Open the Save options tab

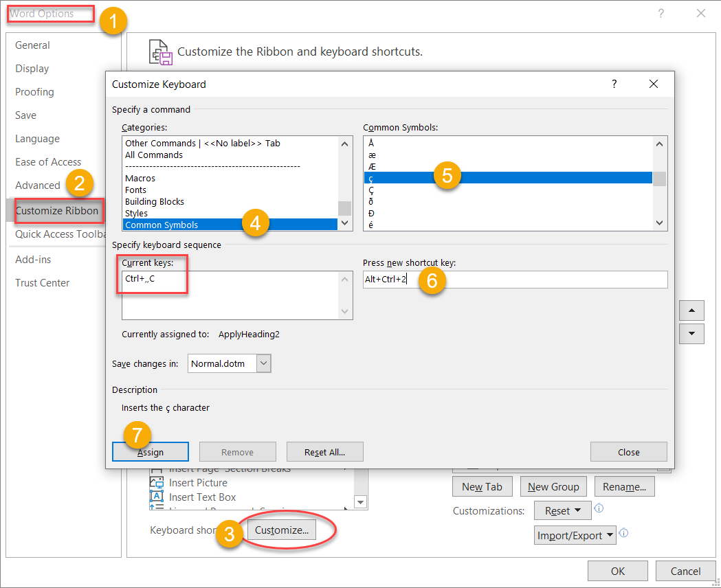(25, 115)
